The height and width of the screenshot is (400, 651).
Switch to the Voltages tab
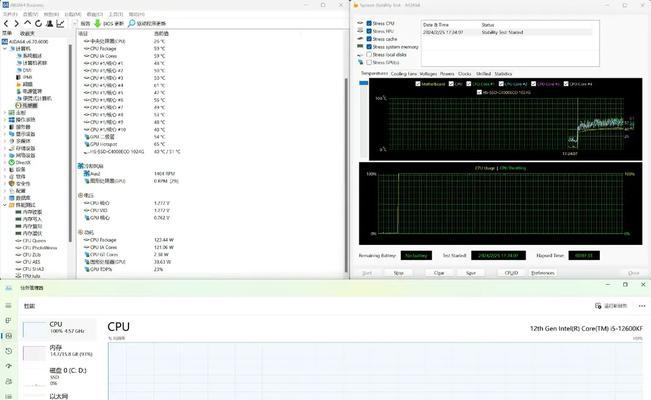(428, 74)
